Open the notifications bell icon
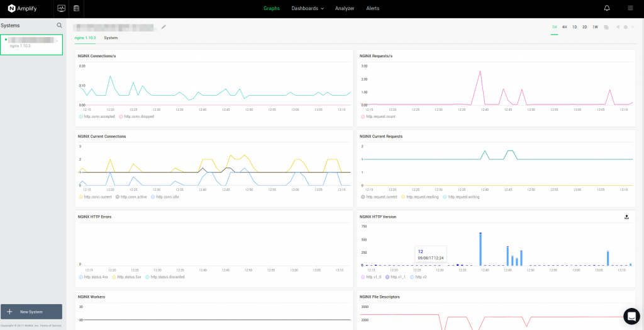 pos(607,8)
